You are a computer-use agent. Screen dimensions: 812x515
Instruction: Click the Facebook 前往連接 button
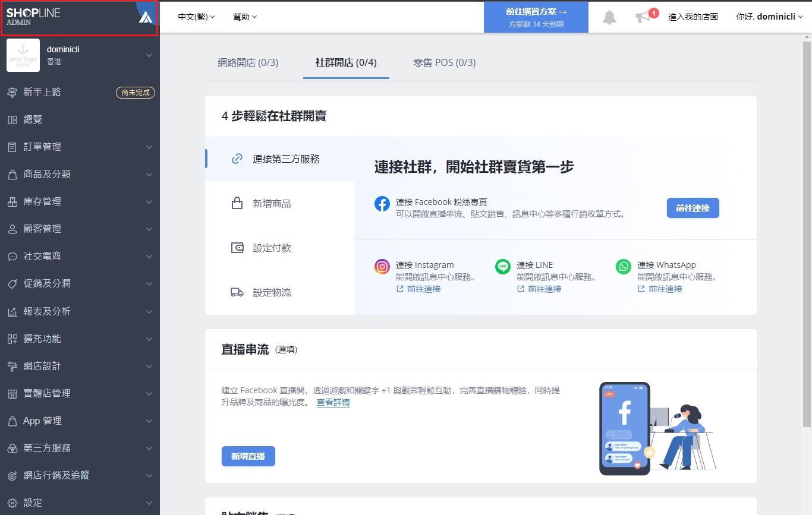coord(693,208)
